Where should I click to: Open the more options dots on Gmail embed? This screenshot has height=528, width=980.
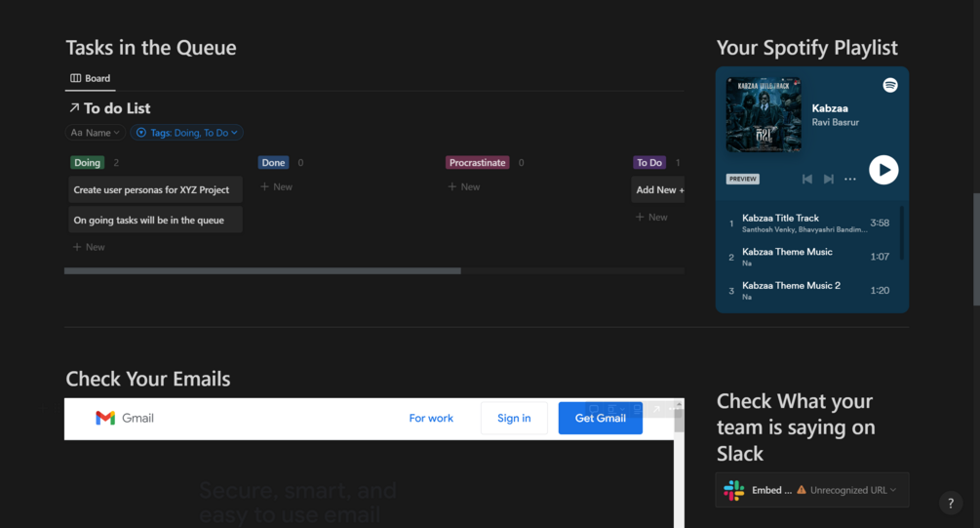coord(673,409)
